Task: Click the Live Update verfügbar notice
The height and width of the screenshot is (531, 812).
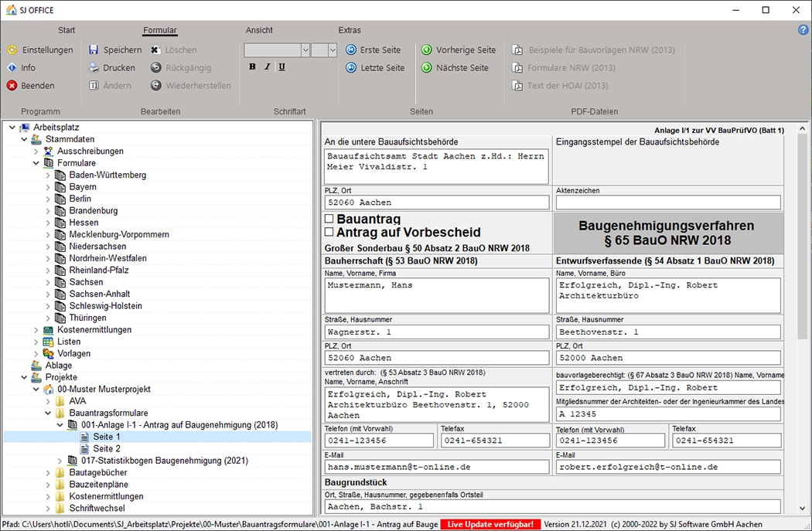Action: click(x=490, y=524)
